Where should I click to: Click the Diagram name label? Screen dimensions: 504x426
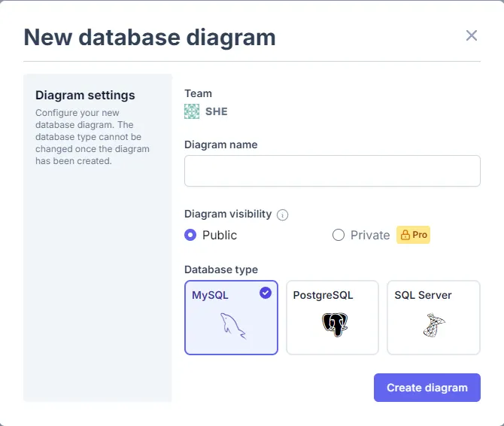(x=220, y=145)
